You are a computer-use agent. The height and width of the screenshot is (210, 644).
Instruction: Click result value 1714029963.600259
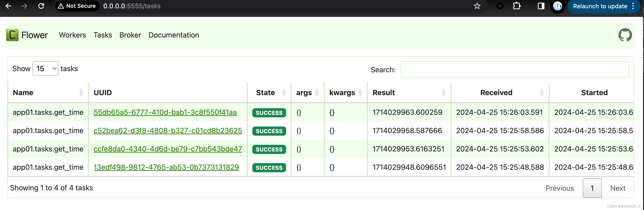coord(407,112)
